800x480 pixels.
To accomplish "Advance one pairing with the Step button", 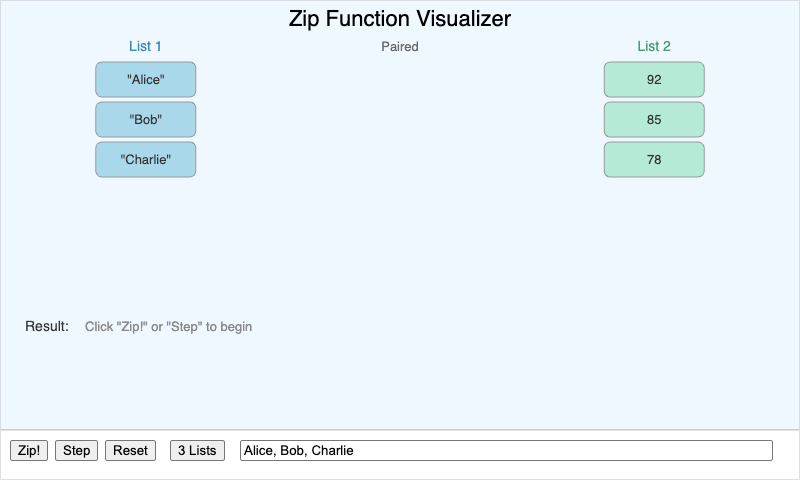I will pyautogui.click(x=77, y=451).
